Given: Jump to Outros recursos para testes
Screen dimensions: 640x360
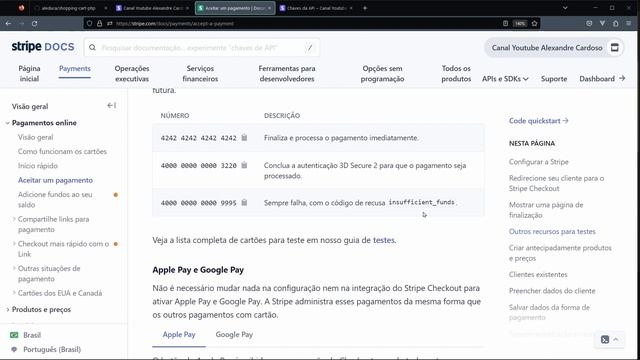Looking at the screenshot, I should (552, 231).
